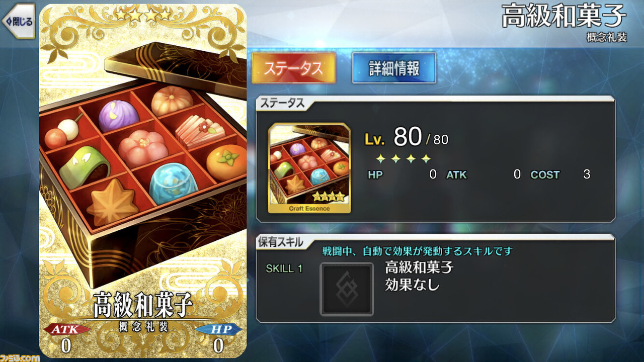Select the SKILL 1 label
The width and height of the screenshot is (644, 362).
pos(284,268)
